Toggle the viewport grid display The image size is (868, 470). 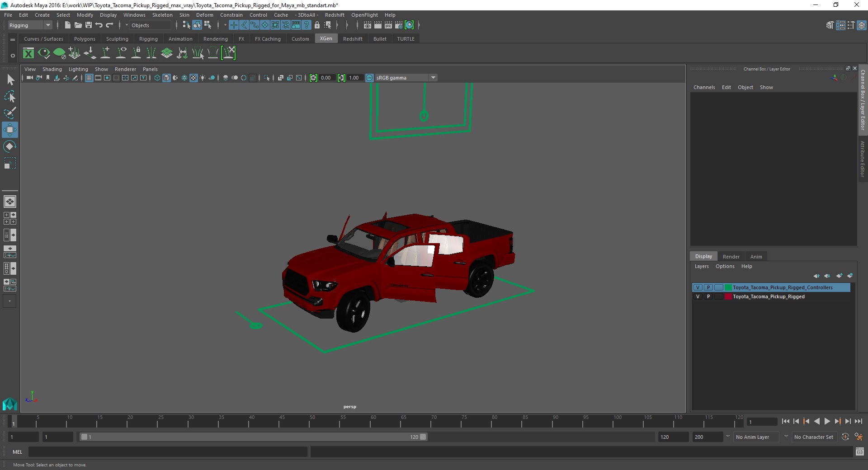89,78
